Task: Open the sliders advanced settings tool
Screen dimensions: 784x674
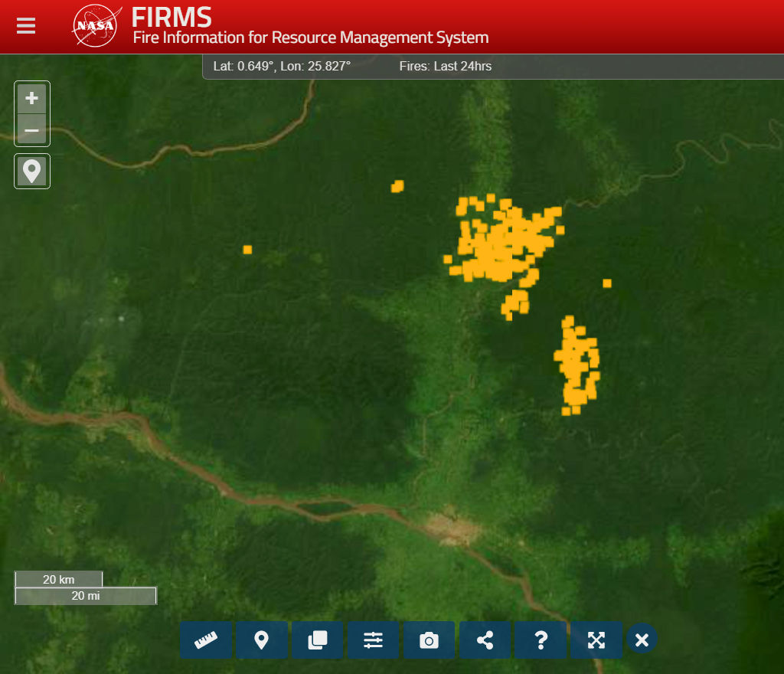Action: click(373, 640)
